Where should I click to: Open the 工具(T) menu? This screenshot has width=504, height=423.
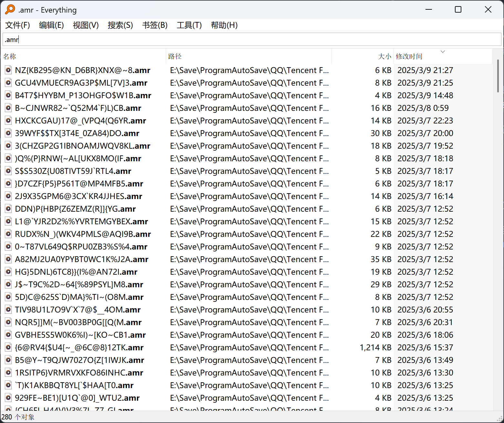(189, 25)
